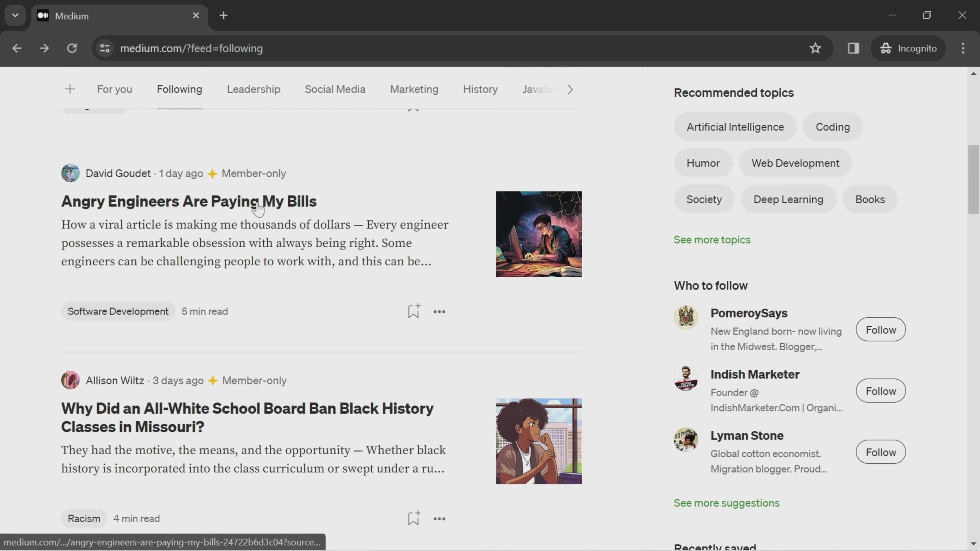Screen dimensions: 980x551
Task: Open the Marketing topic tab
Action: [414, 89]
